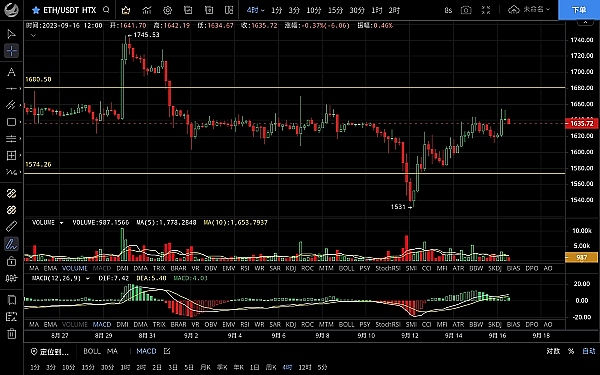Take a chart screenshot with camera icon

[x=466, y=10]
